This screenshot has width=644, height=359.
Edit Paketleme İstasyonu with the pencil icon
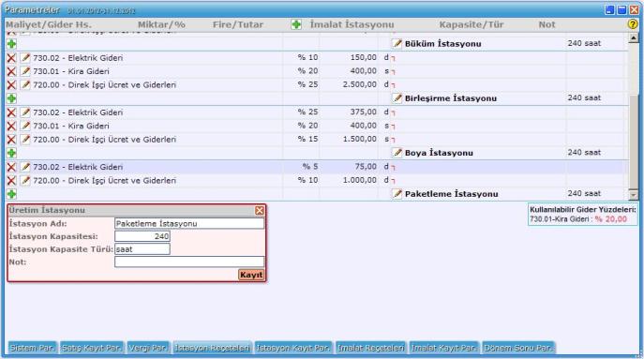(x=397, y=194)
